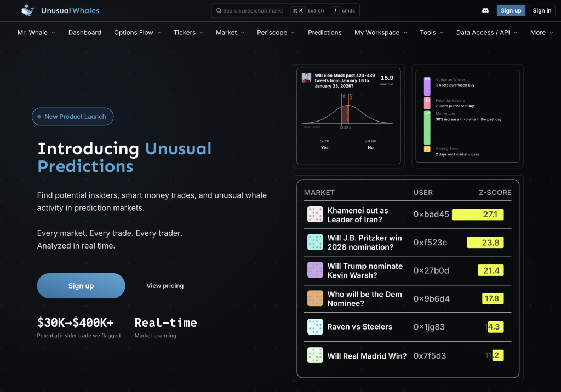Click the Unusual Whales brand name
Viewport: 561px width, 392px height.
70,11
